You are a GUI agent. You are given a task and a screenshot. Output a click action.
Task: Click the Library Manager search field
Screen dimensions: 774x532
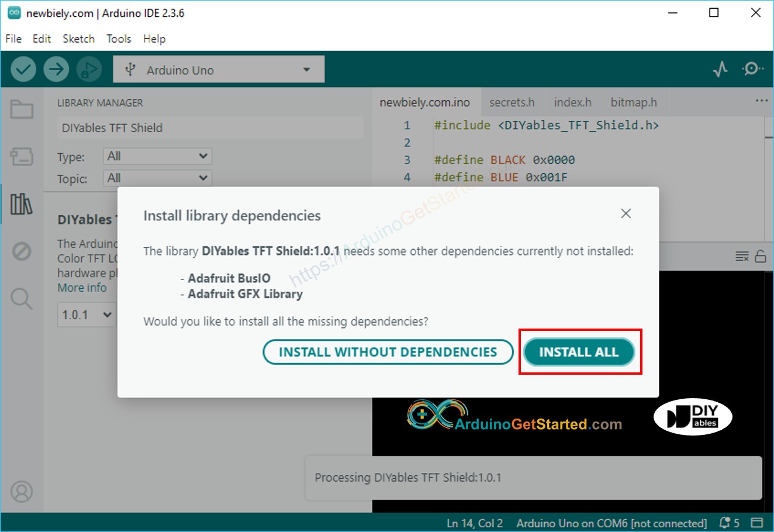[x=209, y=127]
